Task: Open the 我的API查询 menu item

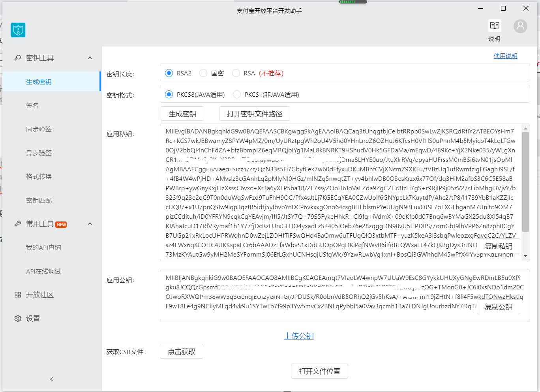Action: (52, 248)
